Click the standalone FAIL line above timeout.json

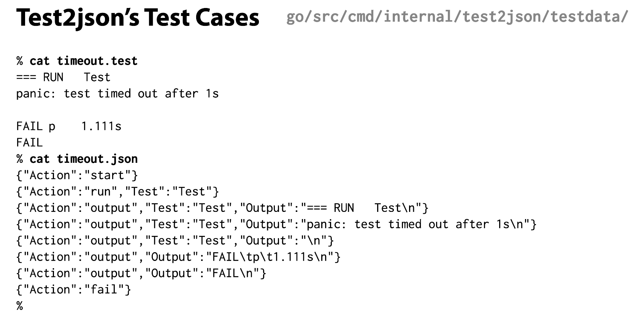pyautogui.click(x=29, y=143)
